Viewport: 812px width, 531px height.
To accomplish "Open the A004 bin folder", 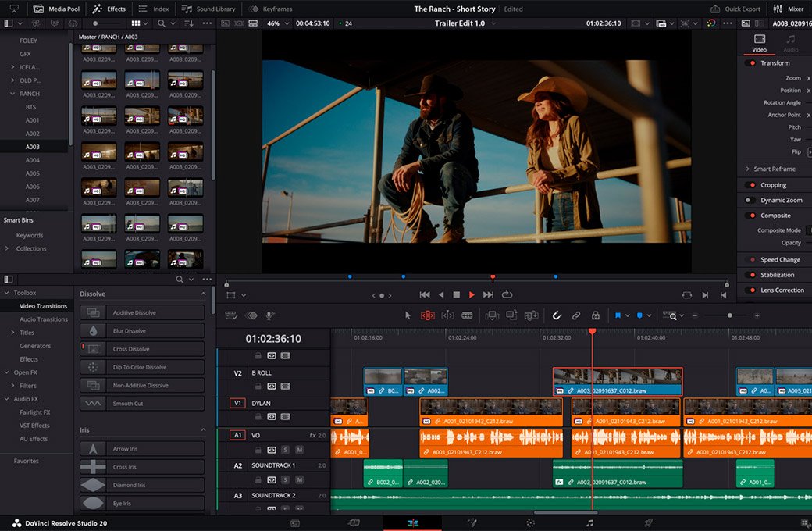I will (x=32, y=160).
